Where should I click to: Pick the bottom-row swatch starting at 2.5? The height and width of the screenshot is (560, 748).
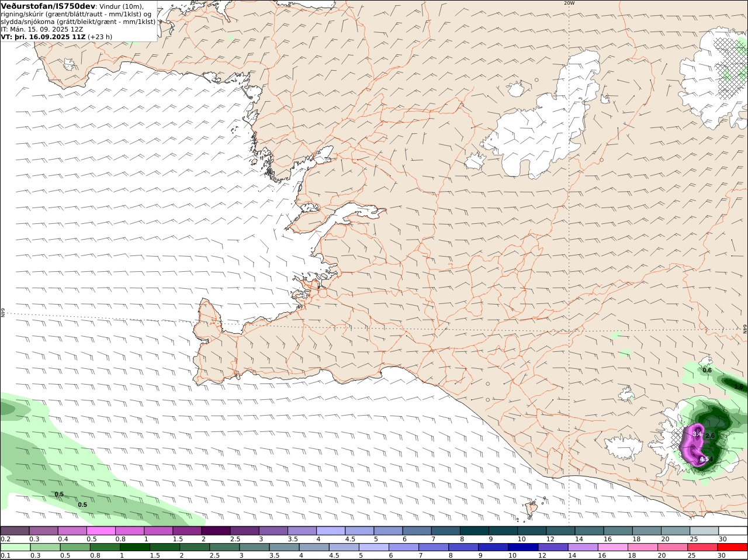224,547
